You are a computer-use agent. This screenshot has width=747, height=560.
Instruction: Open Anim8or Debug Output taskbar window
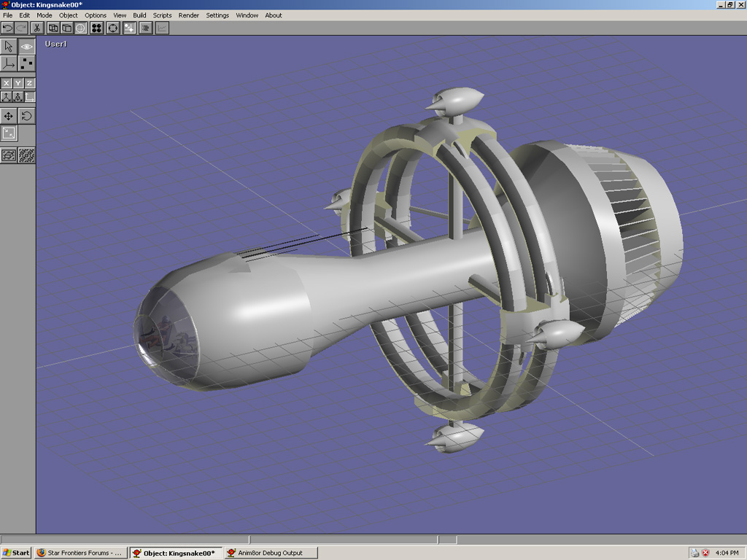click(x=271, y=553)
